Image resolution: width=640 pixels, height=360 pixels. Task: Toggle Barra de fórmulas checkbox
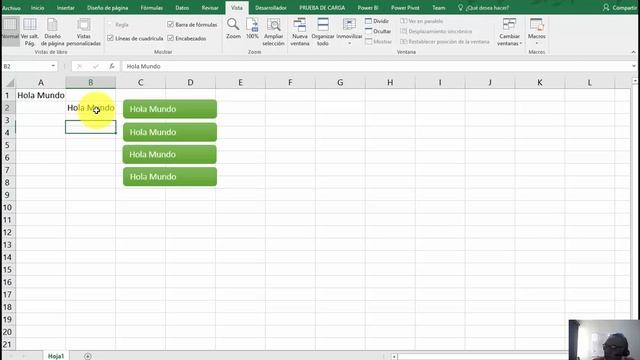point(171,24)
